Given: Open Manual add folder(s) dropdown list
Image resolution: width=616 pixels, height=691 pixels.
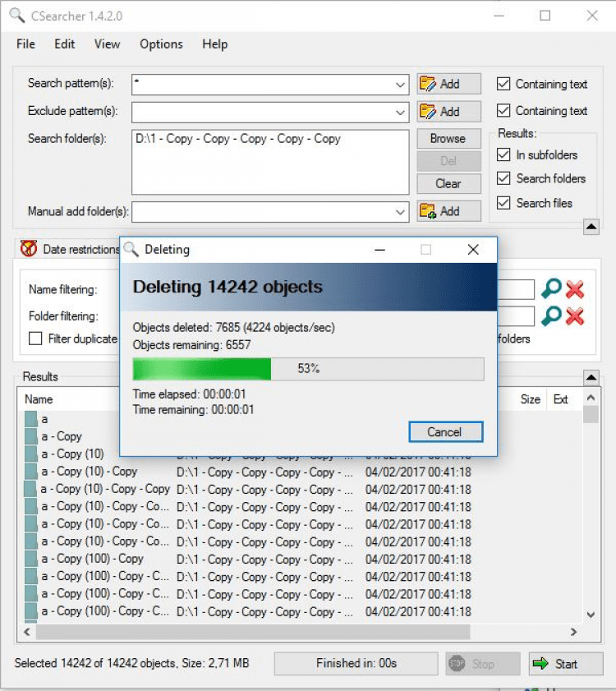Looking at the screenshot, I should [400, 211].
